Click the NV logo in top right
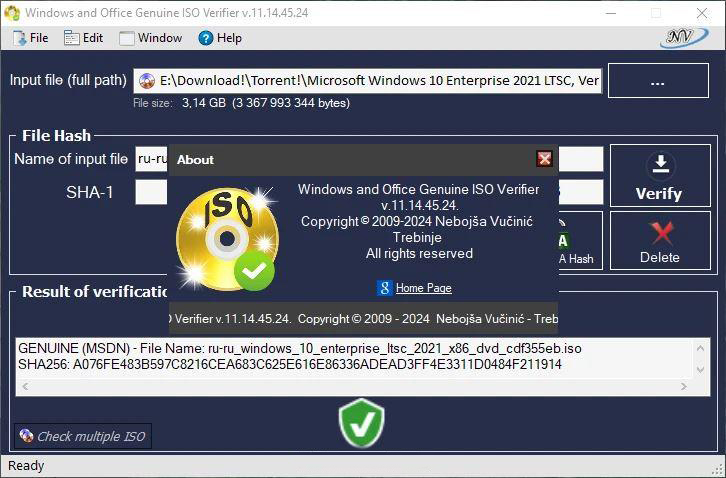 pos(684,38)
